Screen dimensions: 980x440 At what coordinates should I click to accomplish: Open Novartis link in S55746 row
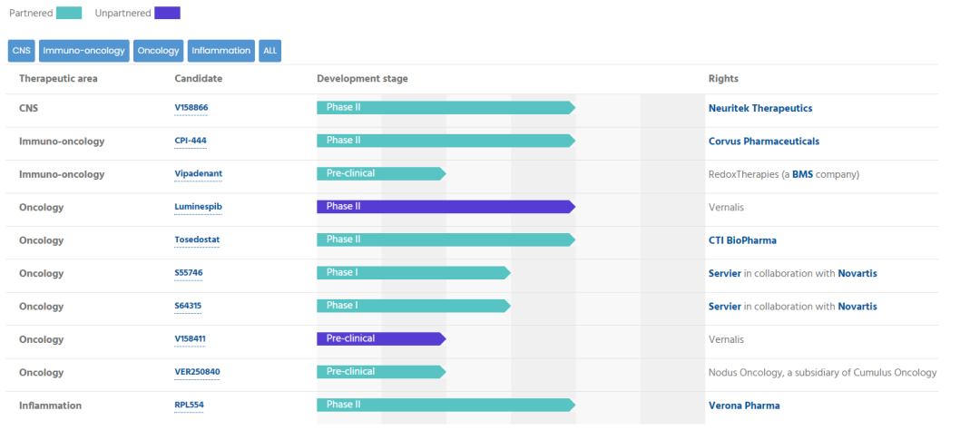coord(857,273)
